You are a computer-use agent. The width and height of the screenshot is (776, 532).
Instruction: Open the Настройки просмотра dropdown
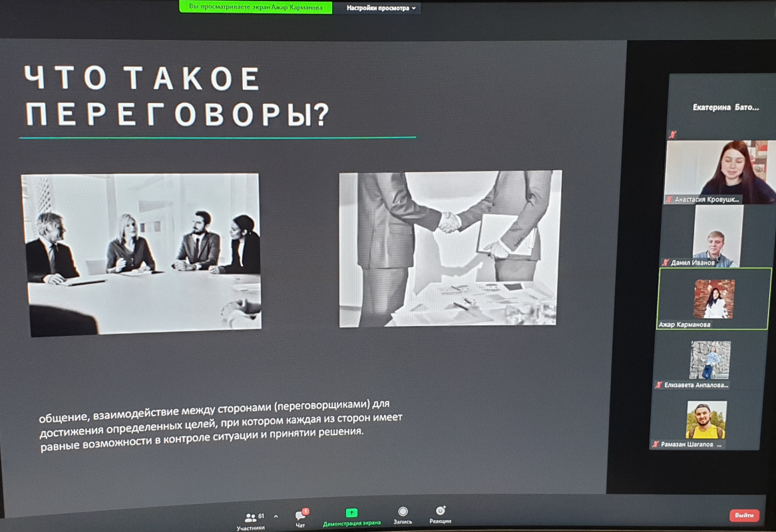[381, 8]
